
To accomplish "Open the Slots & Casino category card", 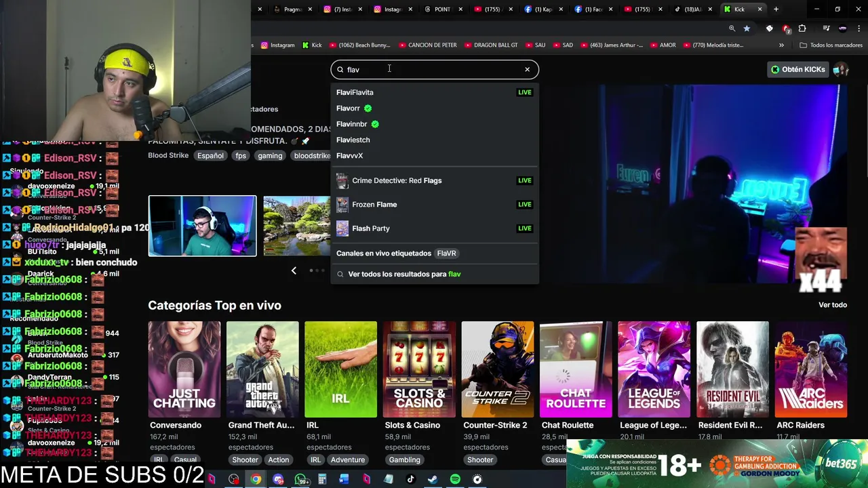I will (419, 369).
